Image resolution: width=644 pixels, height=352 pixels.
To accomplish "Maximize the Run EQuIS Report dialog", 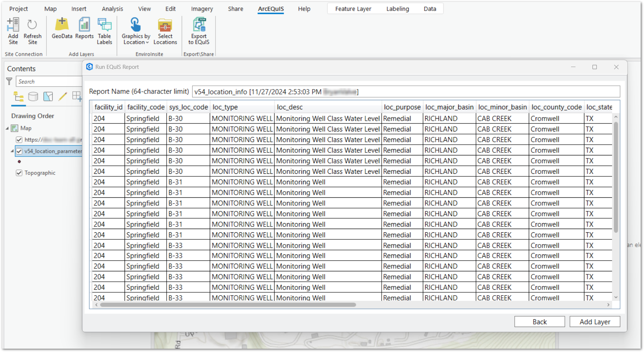I will pyautogui.click(x=595, y=67).
